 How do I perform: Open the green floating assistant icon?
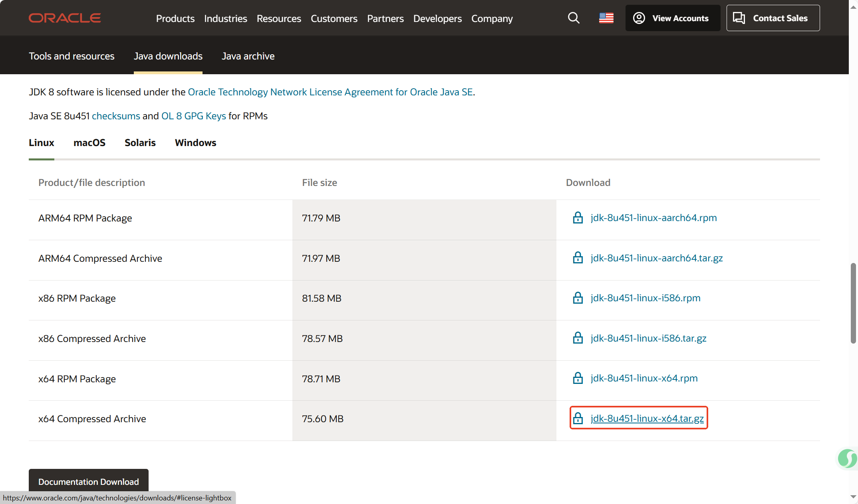click(847, 459)
